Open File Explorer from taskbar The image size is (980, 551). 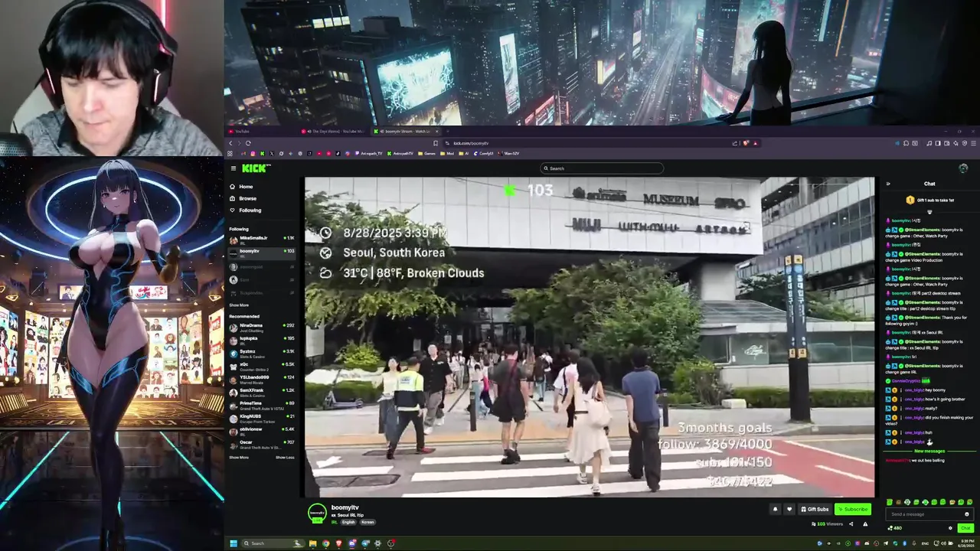(313, 543)
